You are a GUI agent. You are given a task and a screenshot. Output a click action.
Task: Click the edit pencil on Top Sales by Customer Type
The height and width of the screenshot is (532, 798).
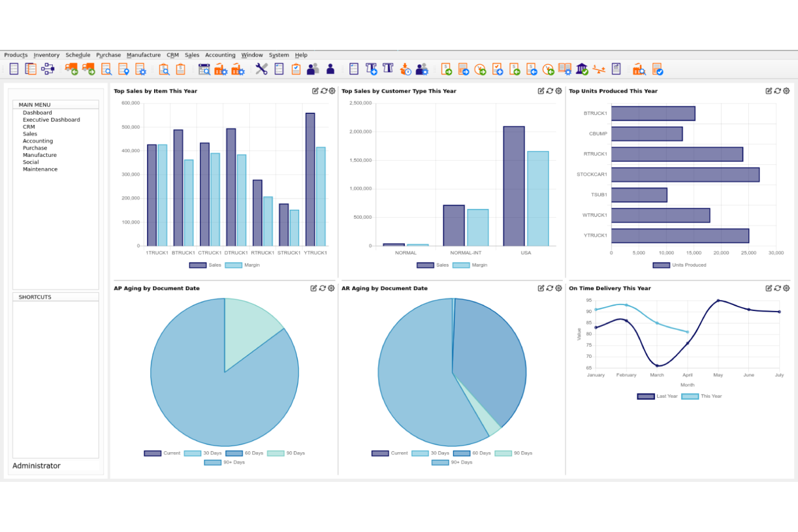[x=540, y=91]
